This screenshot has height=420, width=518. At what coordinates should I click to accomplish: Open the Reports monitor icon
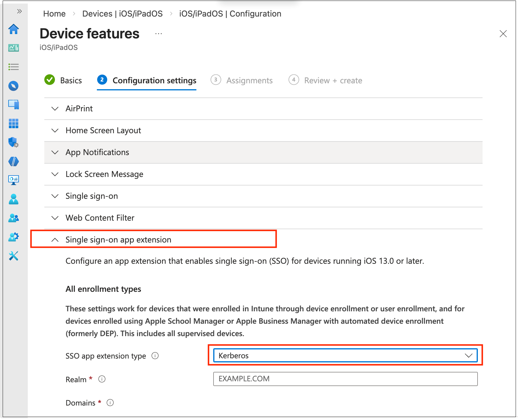click(x=14, y=180)
